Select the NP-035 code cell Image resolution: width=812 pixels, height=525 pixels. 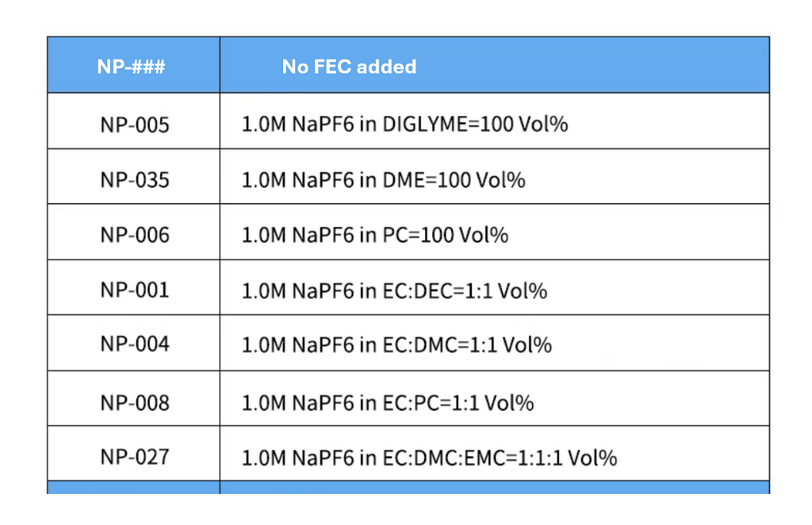pos(135,180)
